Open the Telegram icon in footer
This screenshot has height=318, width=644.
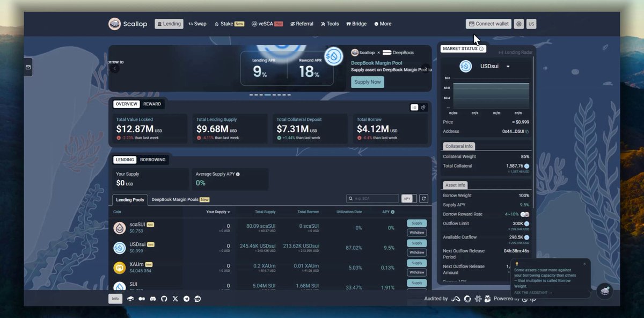(186, 299)
